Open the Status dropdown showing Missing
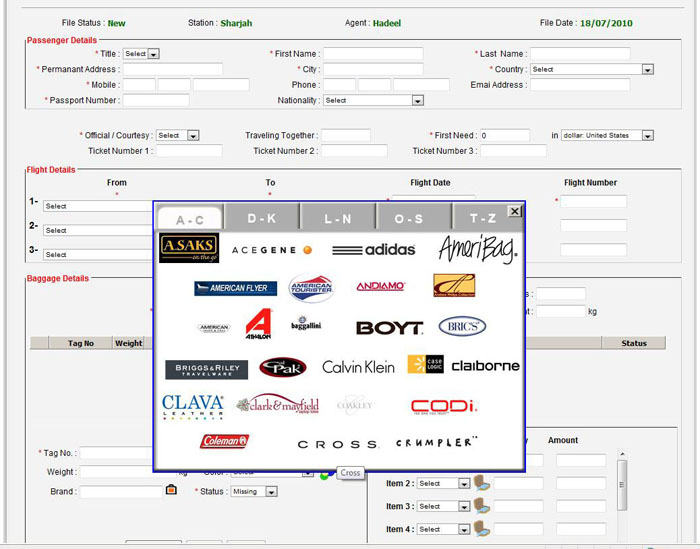The height and width of the screenshot is (549, 700). pyautogui.click(x=253, y=491)
